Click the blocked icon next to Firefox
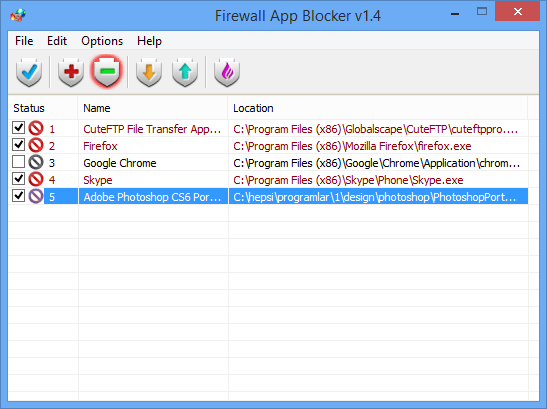Viewport: 547px width, 409px height. click(36, 145)
